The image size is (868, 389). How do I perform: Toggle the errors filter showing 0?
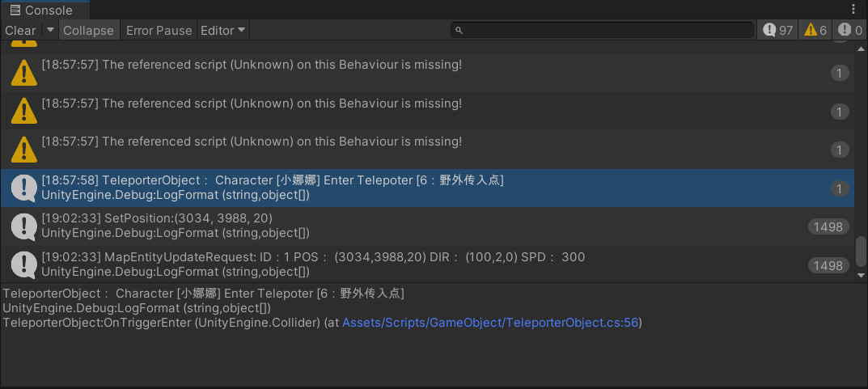[x=850, y=30]
